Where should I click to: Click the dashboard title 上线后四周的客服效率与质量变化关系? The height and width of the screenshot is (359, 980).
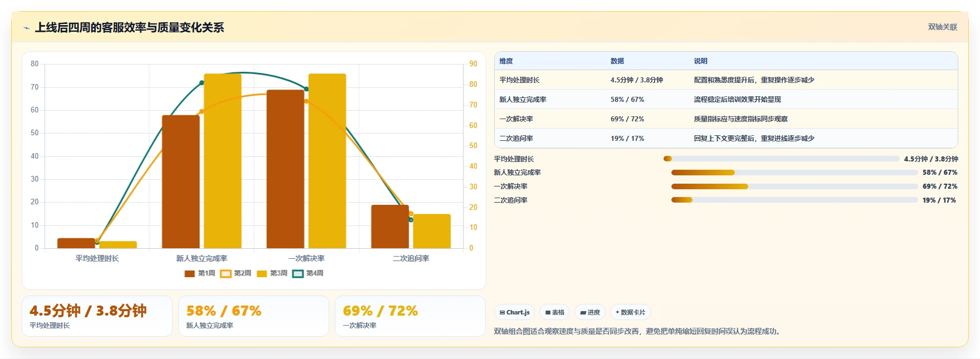tap(129, 28)
